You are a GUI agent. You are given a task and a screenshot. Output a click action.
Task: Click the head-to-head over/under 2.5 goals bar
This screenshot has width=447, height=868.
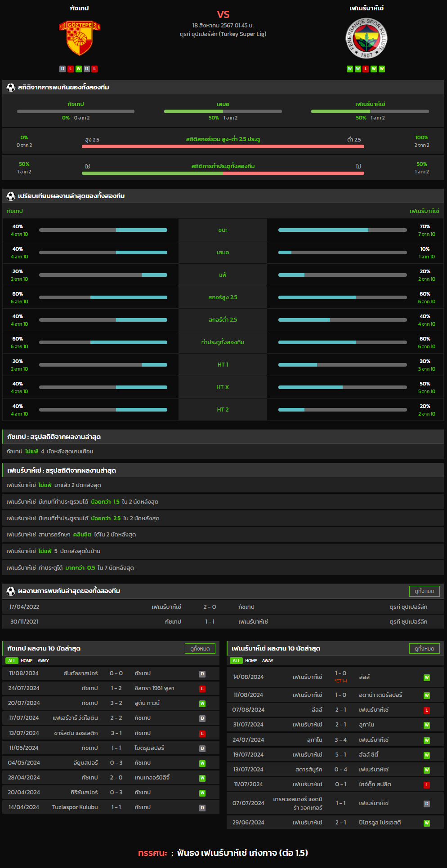[223, 146]
